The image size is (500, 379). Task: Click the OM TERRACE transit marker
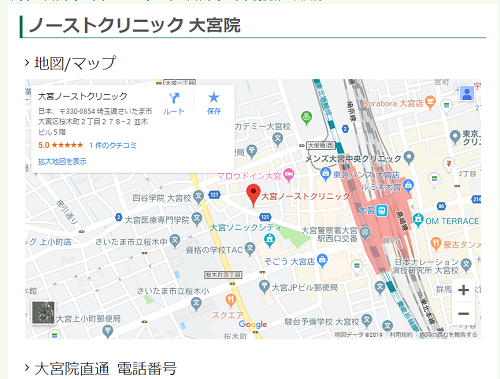point(417,220)
